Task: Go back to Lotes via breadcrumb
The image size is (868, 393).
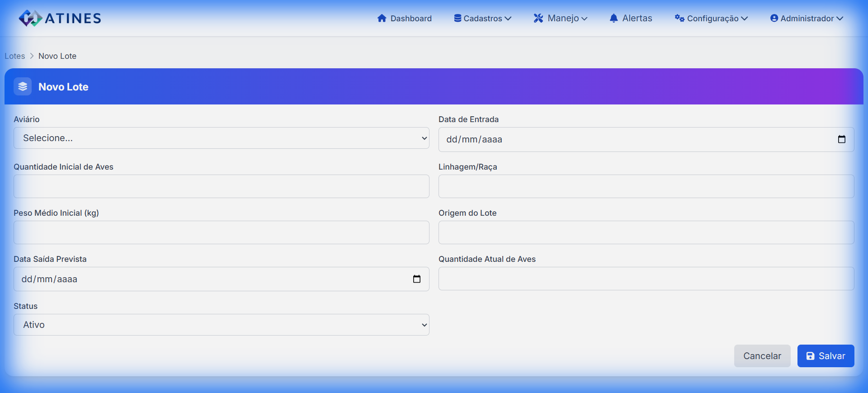Action: pos(14,56)
